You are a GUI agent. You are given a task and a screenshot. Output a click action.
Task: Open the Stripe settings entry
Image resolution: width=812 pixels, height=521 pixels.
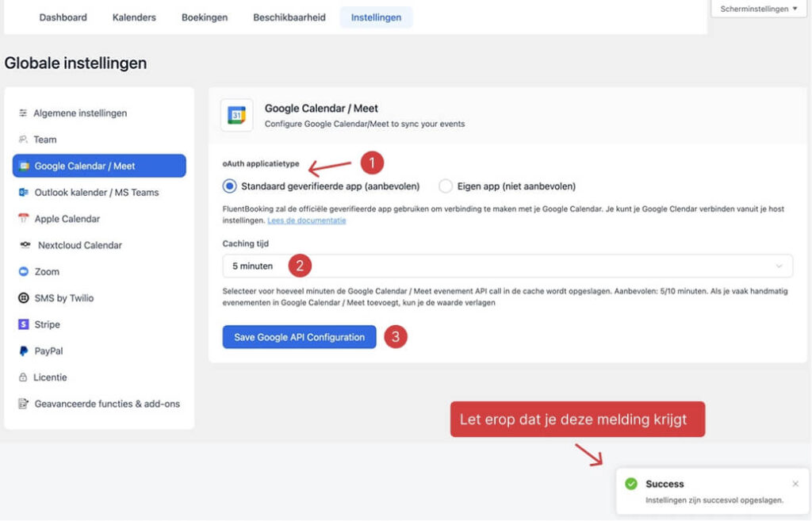pyautogui.click(x=99, y=324)
